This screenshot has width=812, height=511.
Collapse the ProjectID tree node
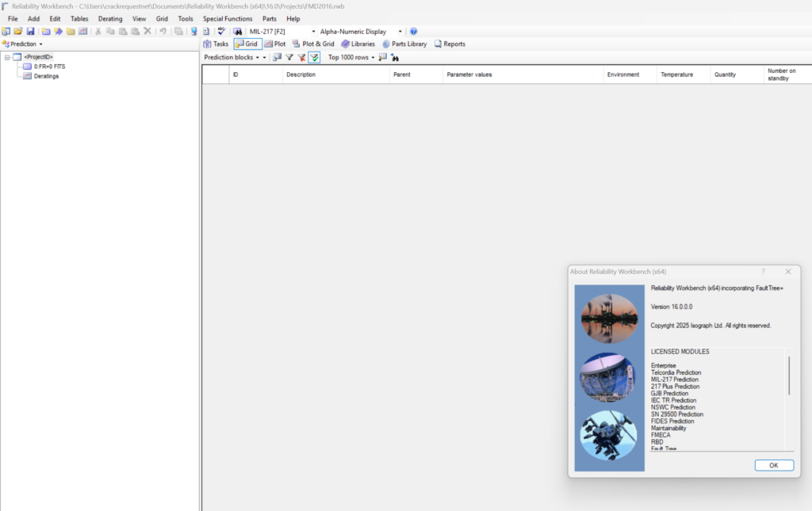7,57
